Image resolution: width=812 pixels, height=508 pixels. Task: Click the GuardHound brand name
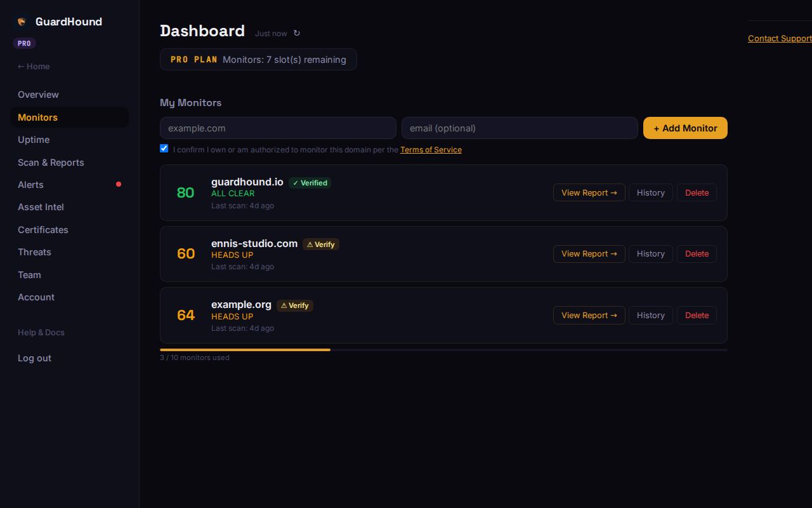click(x=69, y=22)
